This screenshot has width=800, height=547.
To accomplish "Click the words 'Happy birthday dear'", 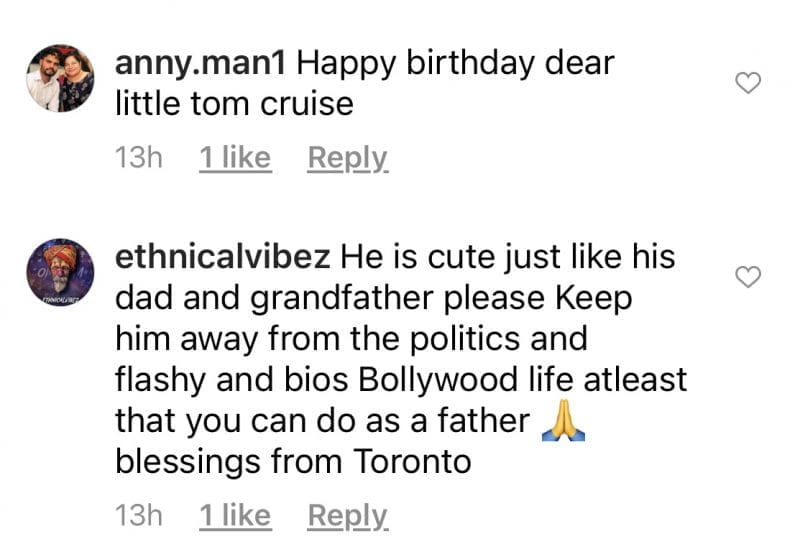I will pyautogui.click(x=455, y=64).
